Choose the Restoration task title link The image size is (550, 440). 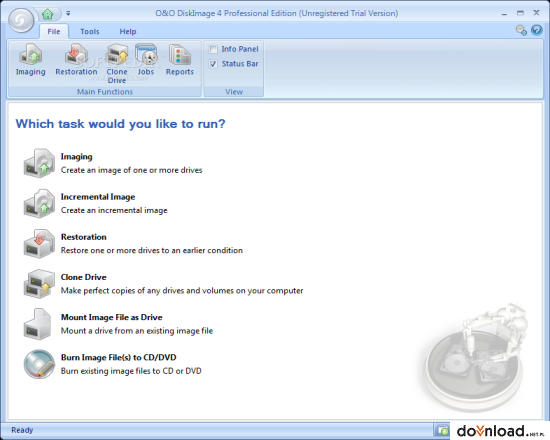click(x=83, y=237)
